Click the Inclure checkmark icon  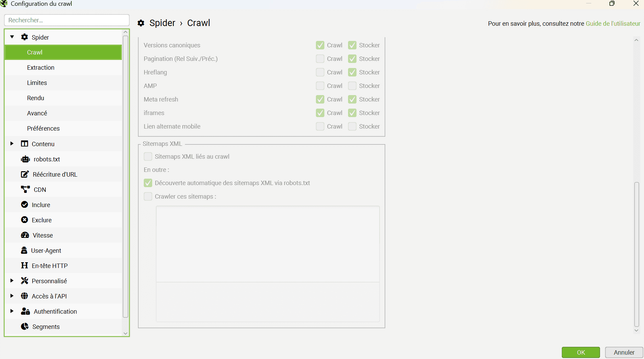click(x=24, y=205)
